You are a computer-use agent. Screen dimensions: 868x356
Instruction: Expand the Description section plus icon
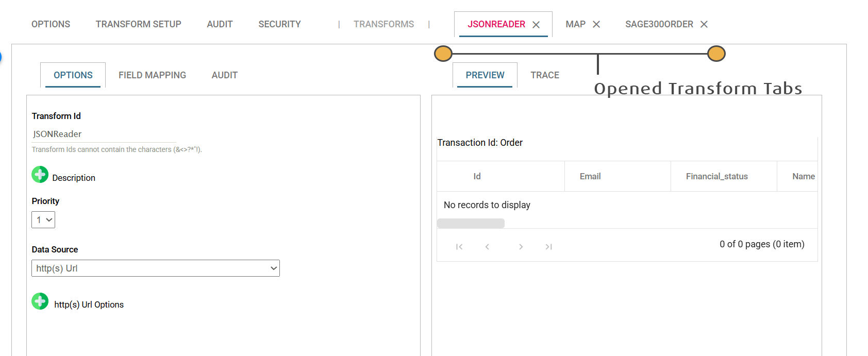(40, 175)
